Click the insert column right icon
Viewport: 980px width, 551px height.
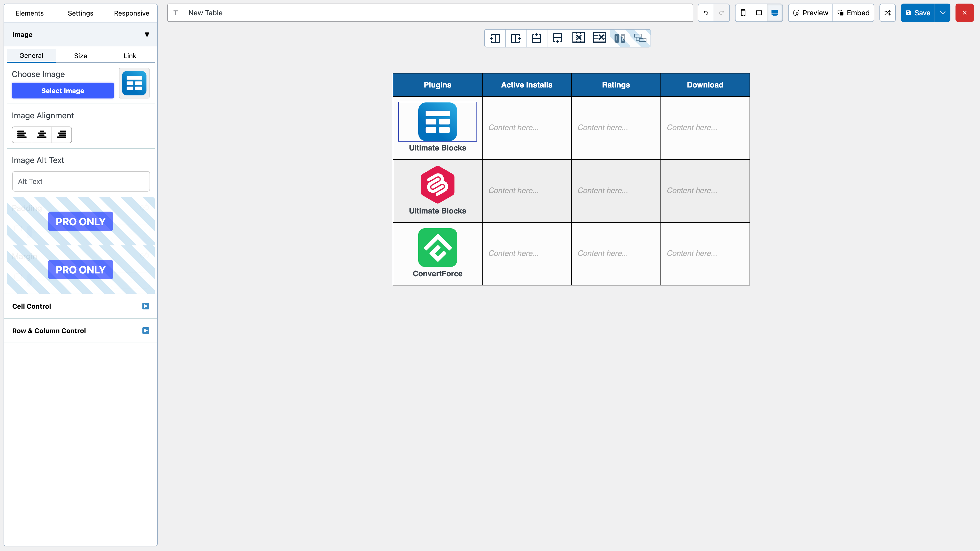click(x=516, y=38)
